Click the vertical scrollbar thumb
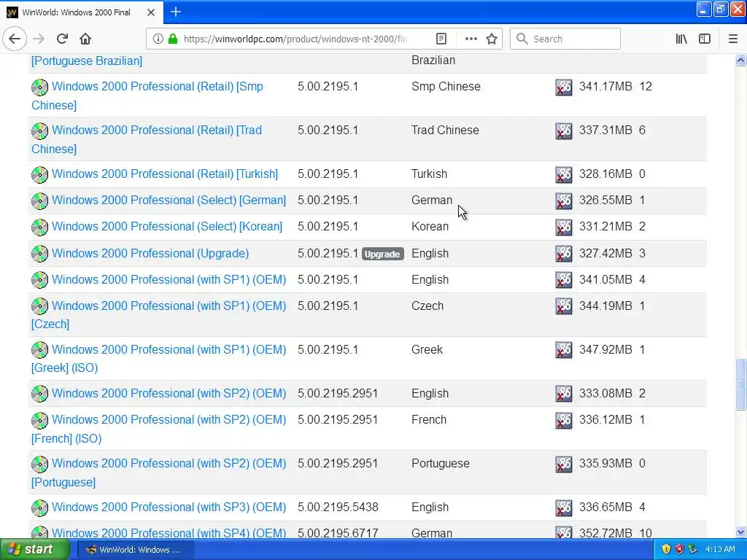 coord(740,384)
